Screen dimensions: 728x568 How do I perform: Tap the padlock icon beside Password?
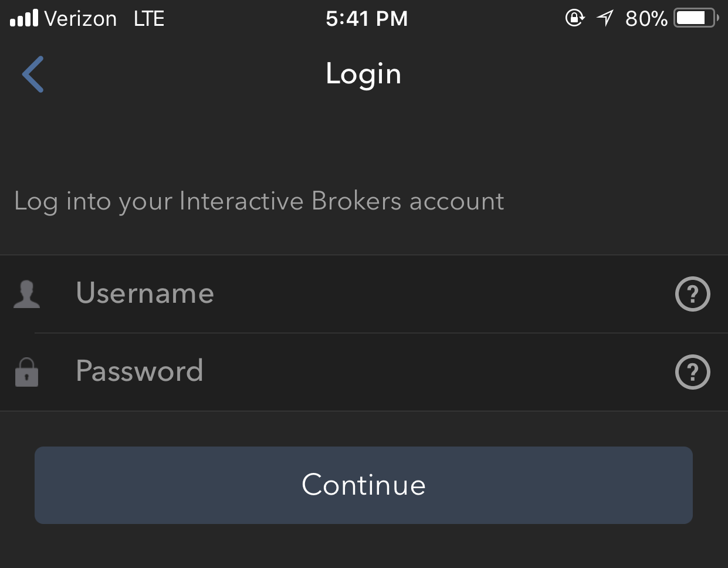(x=26, y=372)
